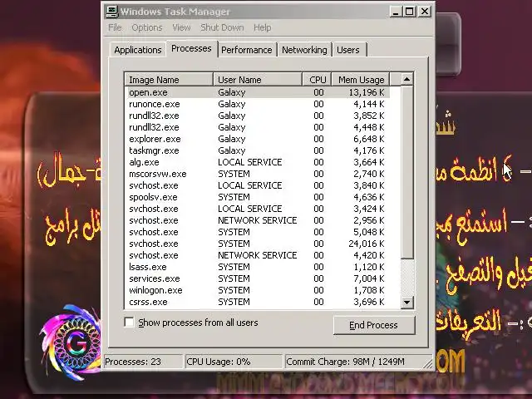Open the Help menu
The height and width of the screenshot is (399, 532).
263,27
